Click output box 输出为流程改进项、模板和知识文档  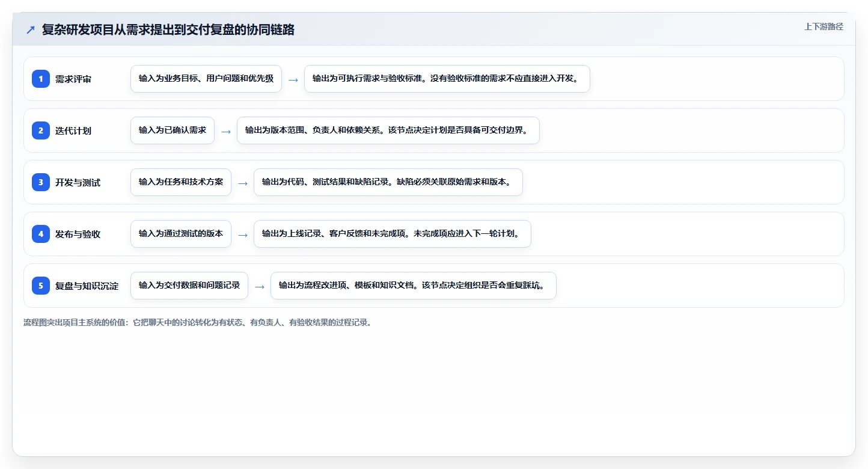point(414,286)
